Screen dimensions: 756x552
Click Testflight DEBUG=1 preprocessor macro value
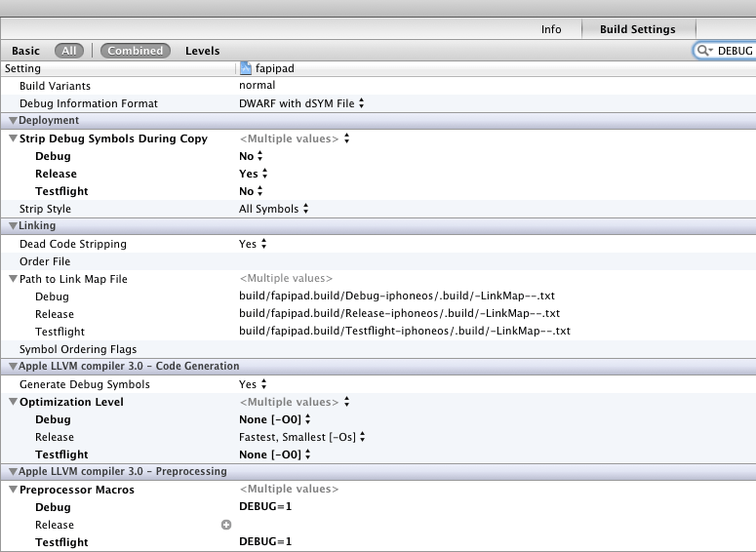(x=265, y=541)
